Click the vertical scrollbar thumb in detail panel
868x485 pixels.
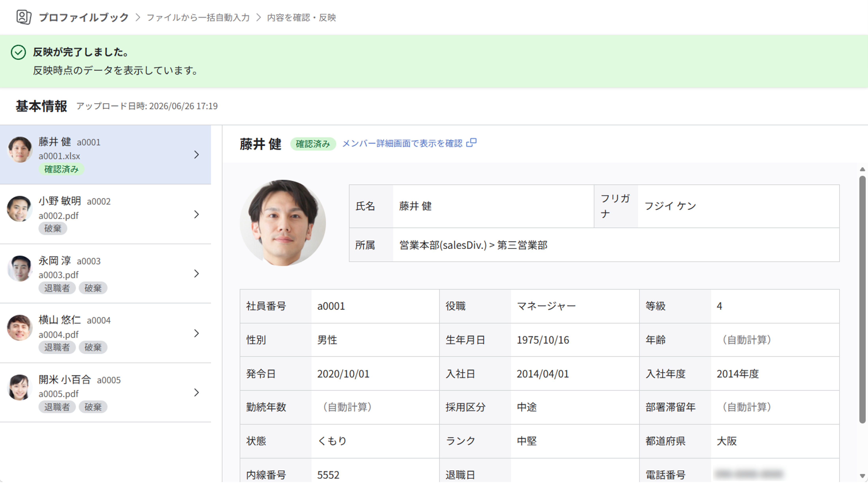pos(862,299)
